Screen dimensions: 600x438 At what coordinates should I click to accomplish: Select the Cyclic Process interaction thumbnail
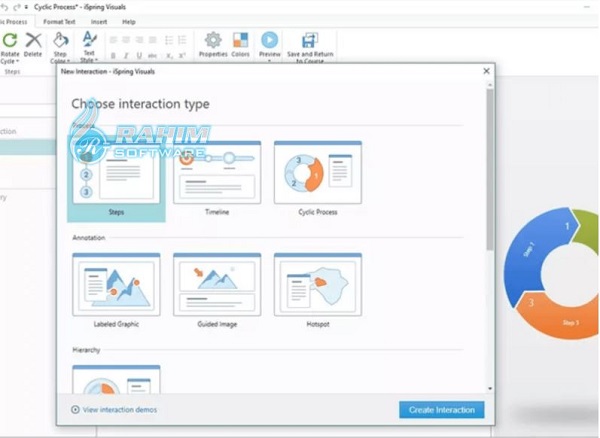coord(318,173)
